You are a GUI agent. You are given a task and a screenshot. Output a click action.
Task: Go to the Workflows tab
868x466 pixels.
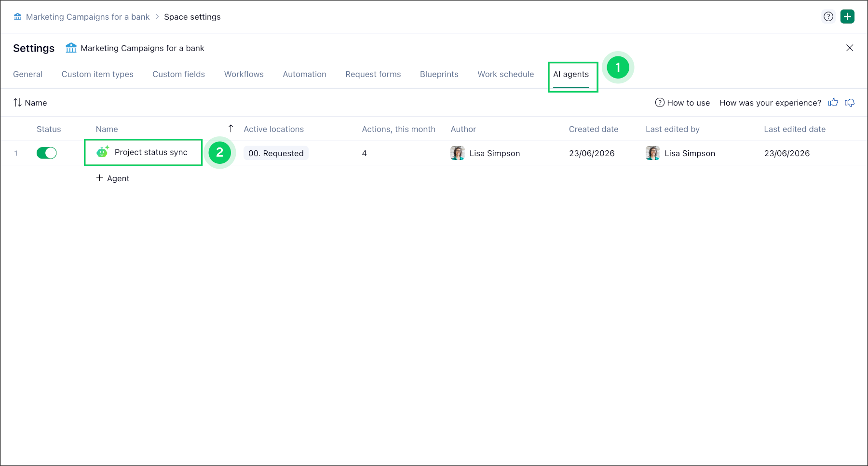pos(244,74)
